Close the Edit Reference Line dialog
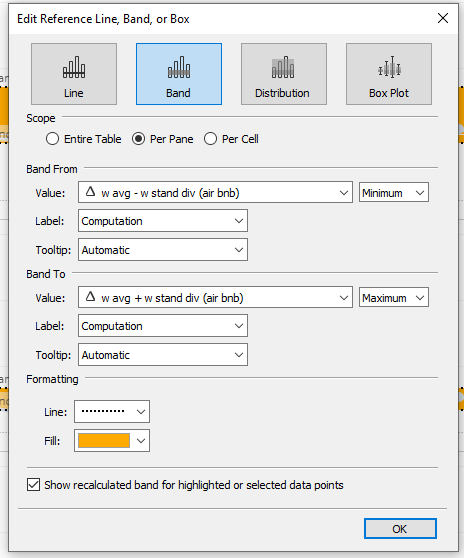This screenshot has height=558, width=464. [443, 18]
